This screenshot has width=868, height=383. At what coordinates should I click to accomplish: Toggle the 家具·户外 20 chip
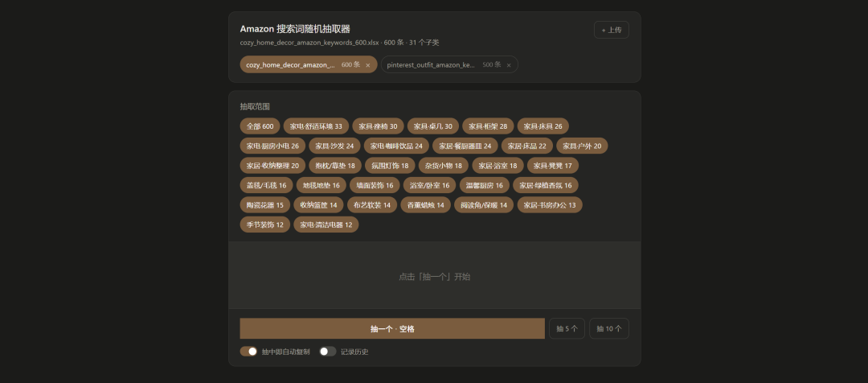click(x=582, y=146)
